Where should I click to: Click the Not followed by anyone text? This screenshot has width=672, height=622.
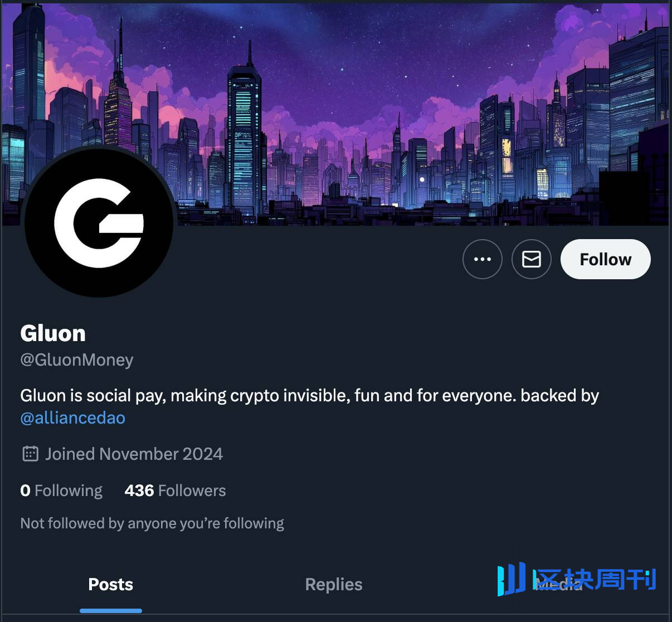tap(152, 523)
